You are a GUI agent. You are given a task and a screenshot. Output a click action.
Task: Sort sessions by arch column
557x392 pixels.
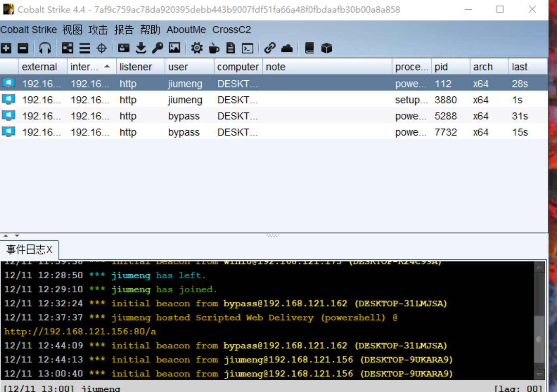click(489, 67)
